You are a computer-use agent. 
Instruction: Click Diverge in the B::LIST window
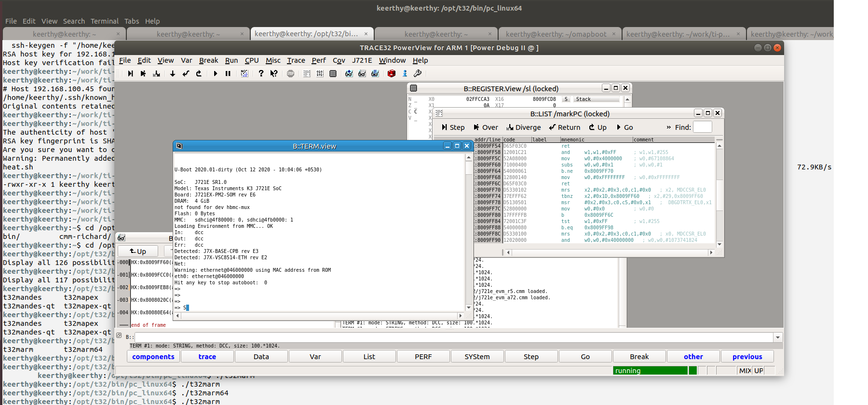click(524, 127)
